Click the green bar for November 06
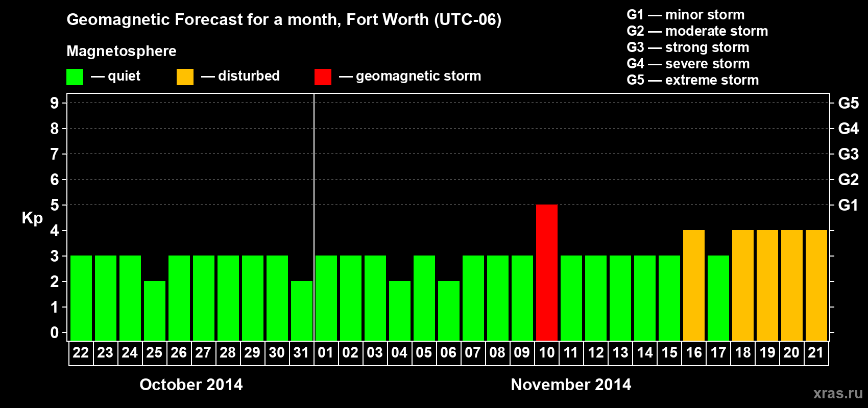 449,311
